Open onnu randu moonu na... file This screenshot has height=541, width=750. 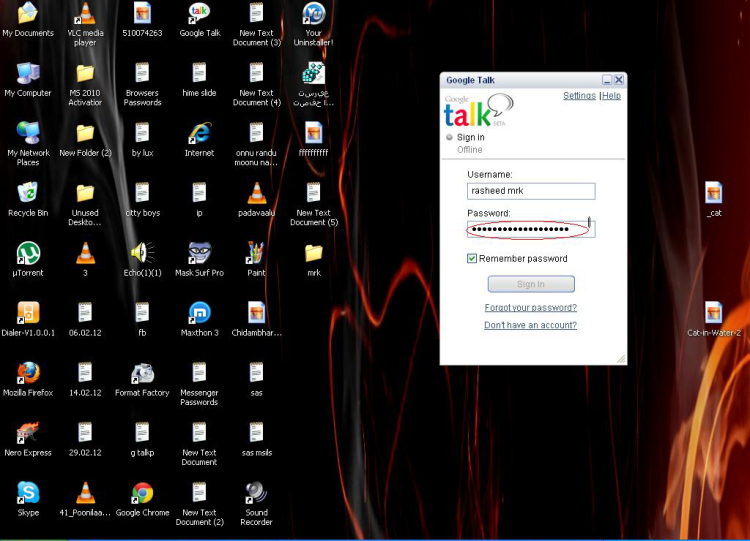tap(256, 133)
